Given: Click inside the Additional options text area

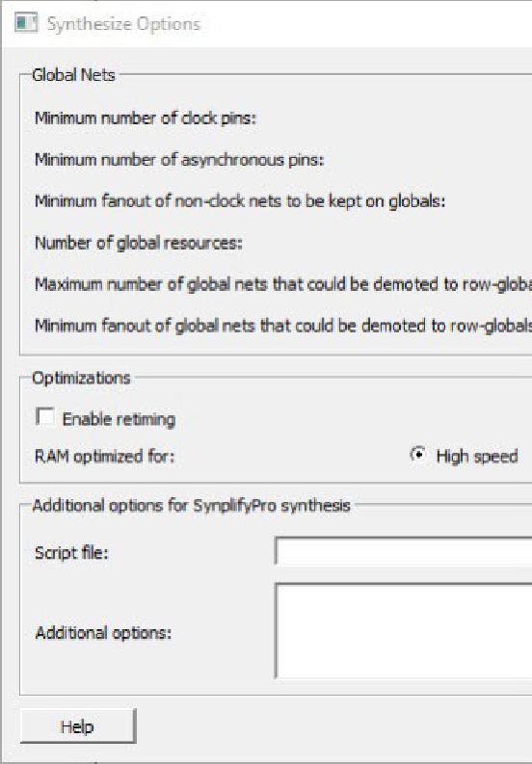Looking at the screenshot, I should click(x=404, y=630).
